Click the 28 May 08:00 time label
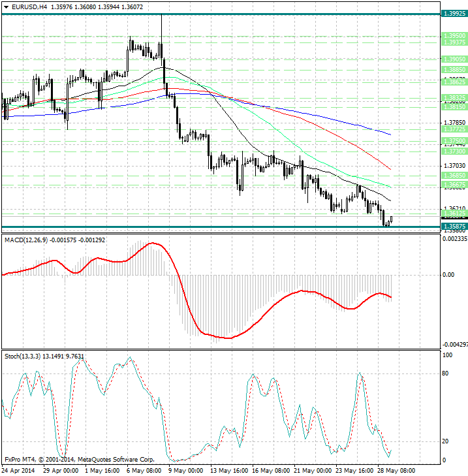 point(396,471)
